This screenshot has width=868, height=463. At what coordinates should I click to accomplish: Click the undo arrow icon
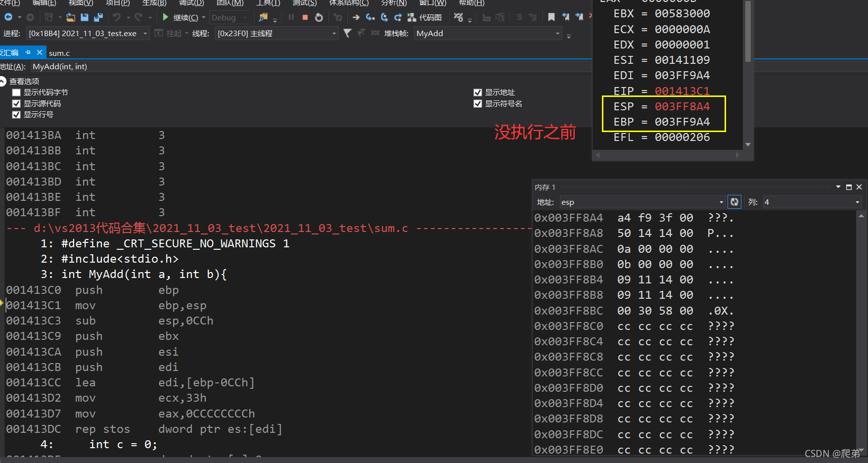[x=117, y=17]
